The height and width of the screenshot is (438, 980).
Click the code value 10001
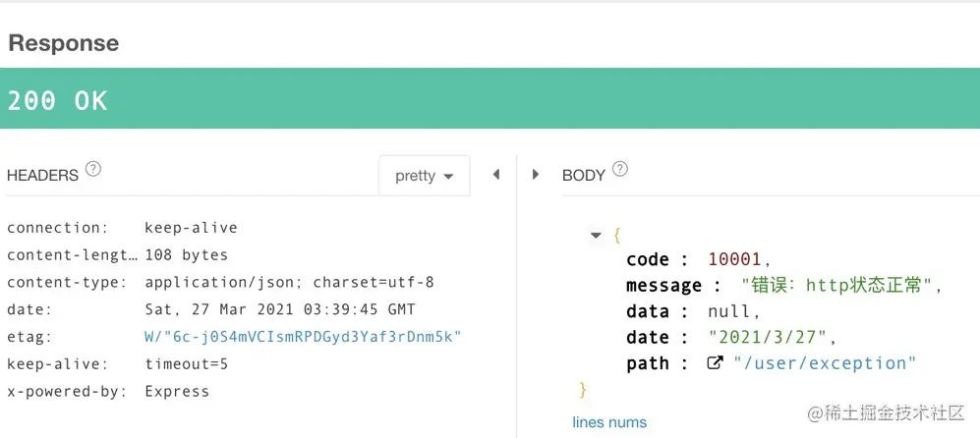coord(734,259)
